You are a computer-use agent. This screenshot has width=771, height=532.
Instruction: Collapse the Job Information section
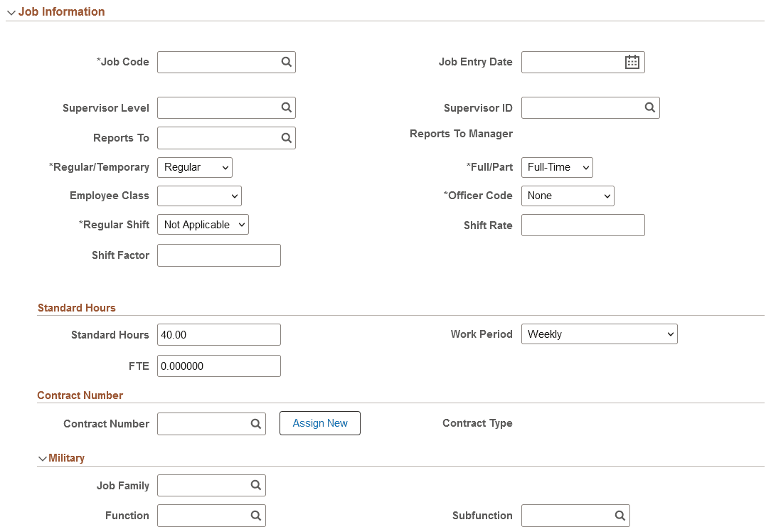pyautogui.click(x=10, y=11)
